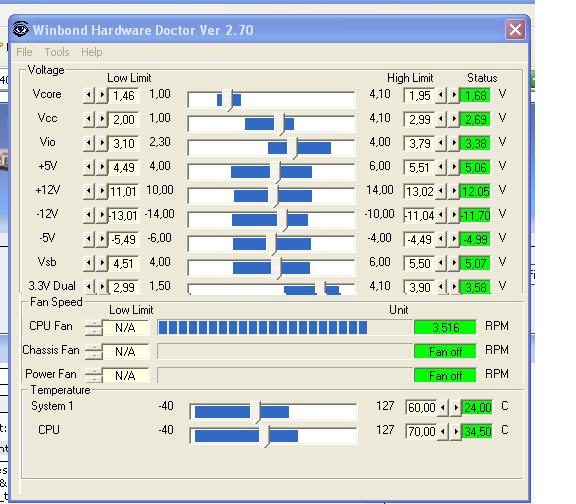This screenshot has height=504, width=576.
Task: Increase the CPU temperature limit
Action: click(x=456, y=431)
